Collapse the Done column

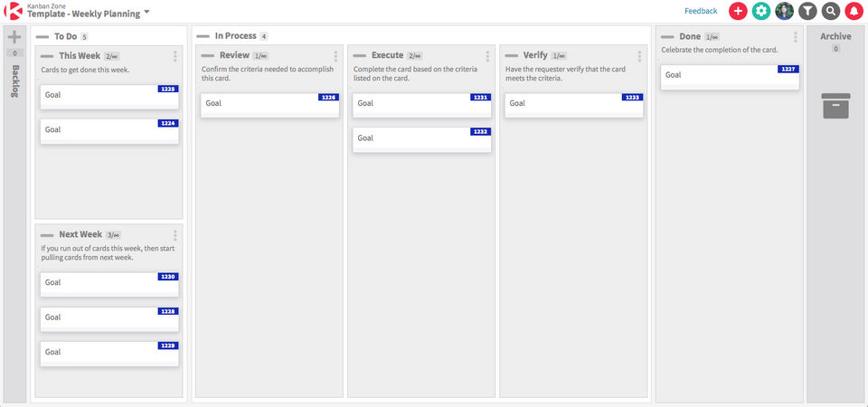(x=667, y=37)
